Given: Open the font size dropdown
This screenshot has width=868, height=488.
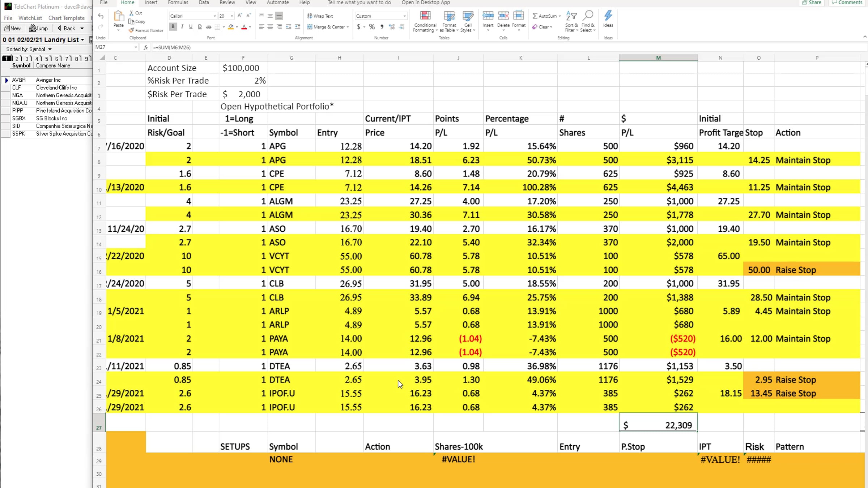Looking at the screenshot, I should [x=232, y=16].
